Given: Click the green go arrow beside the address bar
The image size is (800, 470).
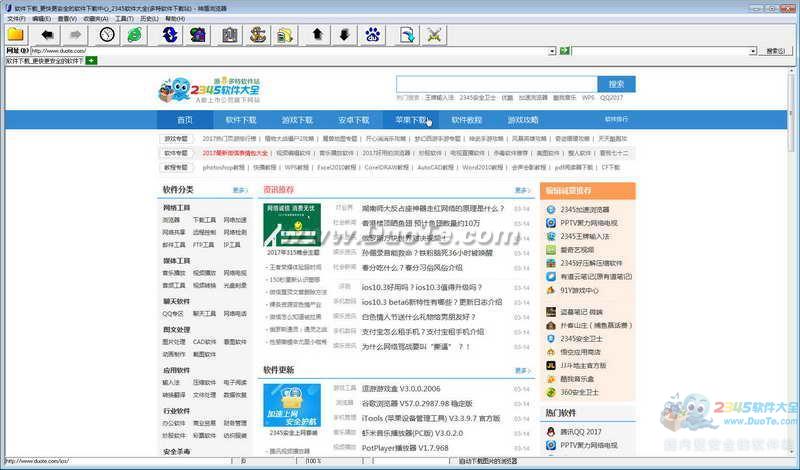Looking at the screenshot, I should 564,51.
